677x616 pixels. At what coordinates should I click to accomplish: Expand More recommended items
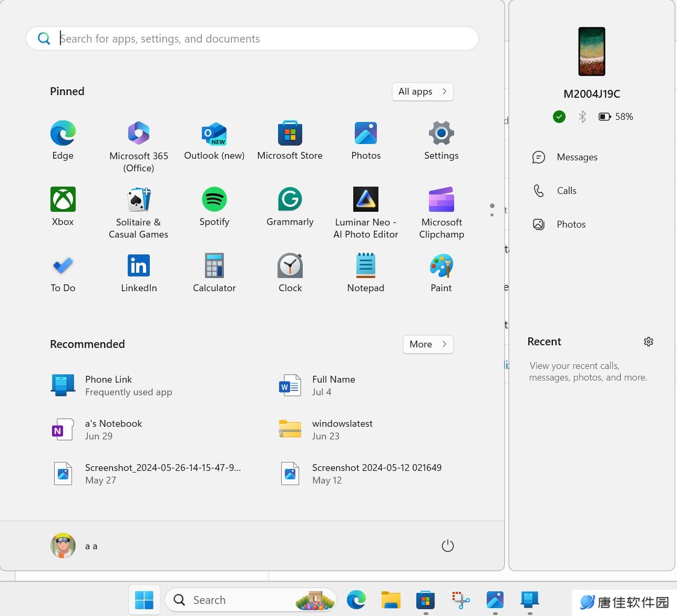(428, 344)
